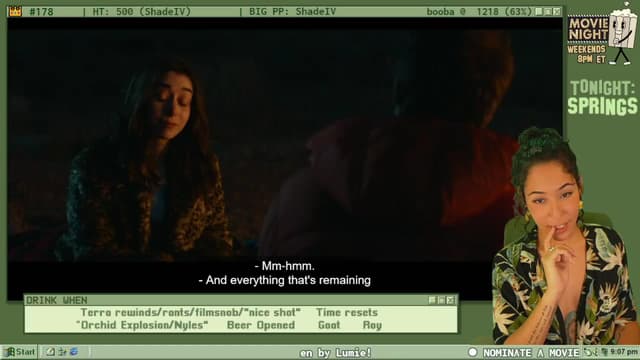The width and height of the screenshot is (640, 360).
Task: Click the MOVIE NIGHT title text
Action: [588, 29]
